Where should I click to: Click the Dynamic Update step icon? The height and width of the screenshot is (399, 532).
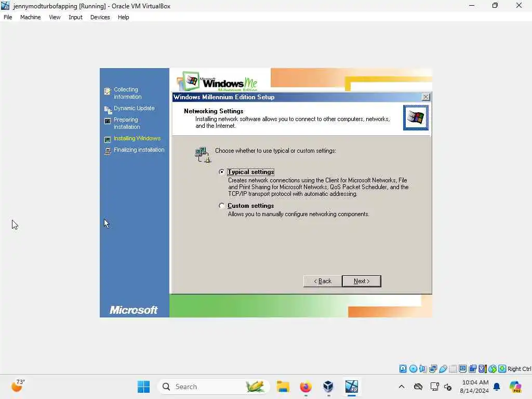click(x=108, y=110)
